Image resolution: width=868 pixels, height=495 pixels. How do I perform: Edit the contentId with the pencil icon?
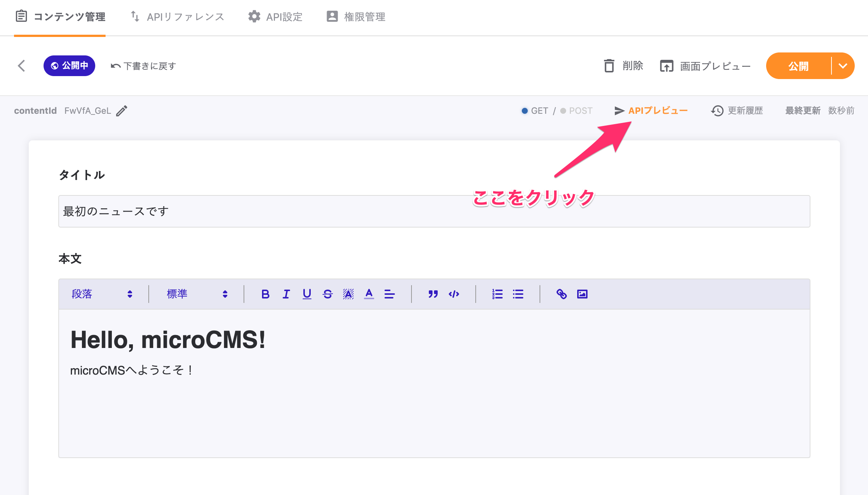coord(122,110)
